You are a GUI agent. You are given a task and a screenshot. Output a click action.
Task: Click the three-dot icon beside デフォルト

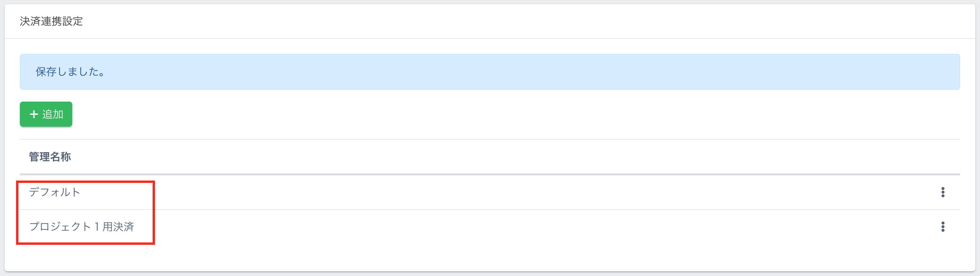point(943,192)
